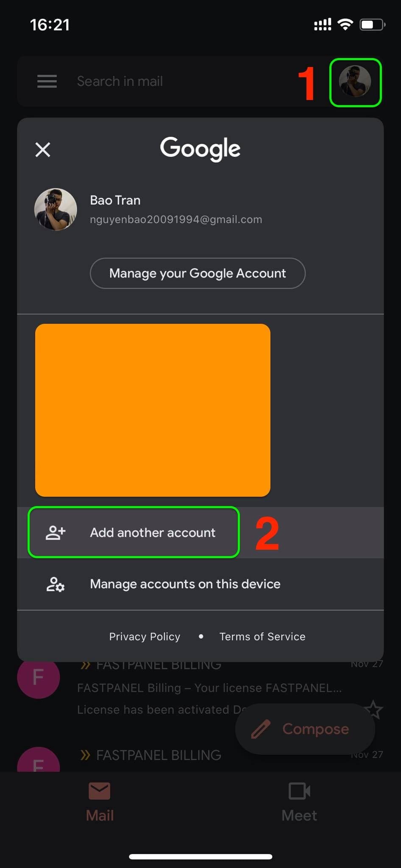Select Add another account

tap(153, 533)
